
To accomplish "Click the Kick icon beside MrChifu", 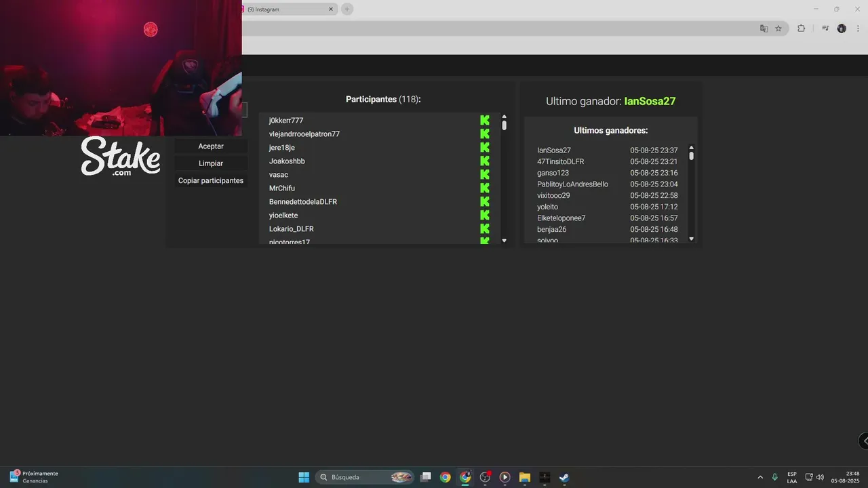I will pos(485,188).
